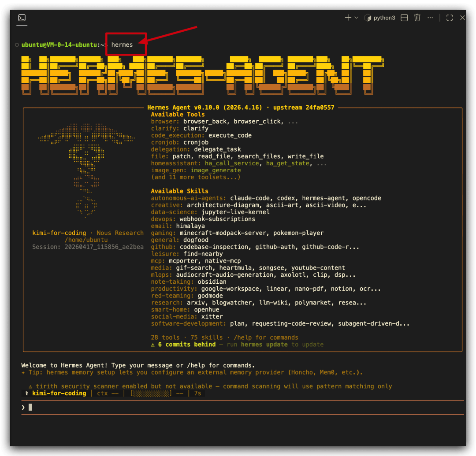Maximize the terminal panel size
Viewport: 476px width, 456px height.
click(450, 18)
